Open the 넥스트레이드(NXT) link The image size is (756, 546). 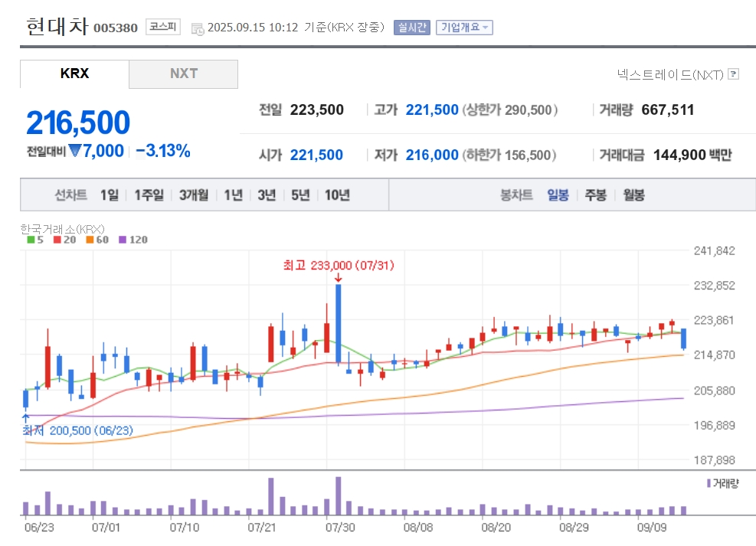670,74
